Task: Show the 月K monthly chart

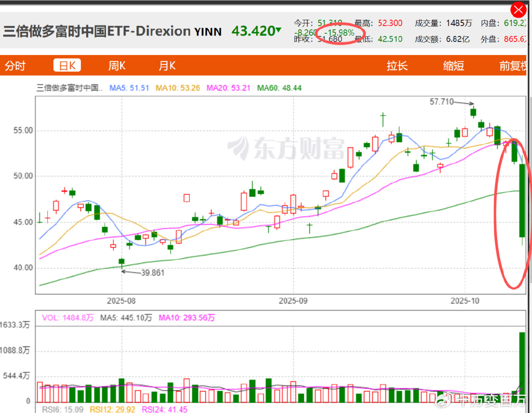Action: 167,66
